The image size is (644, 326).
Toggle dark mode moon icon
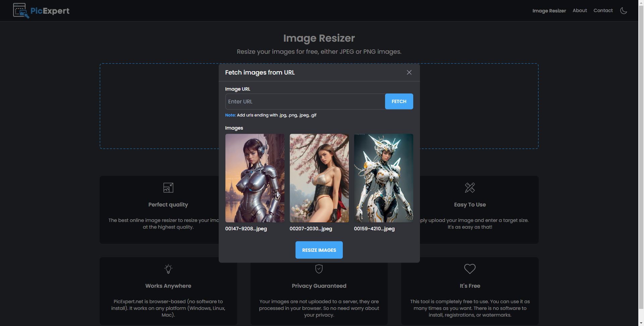(x=624, y=11)
